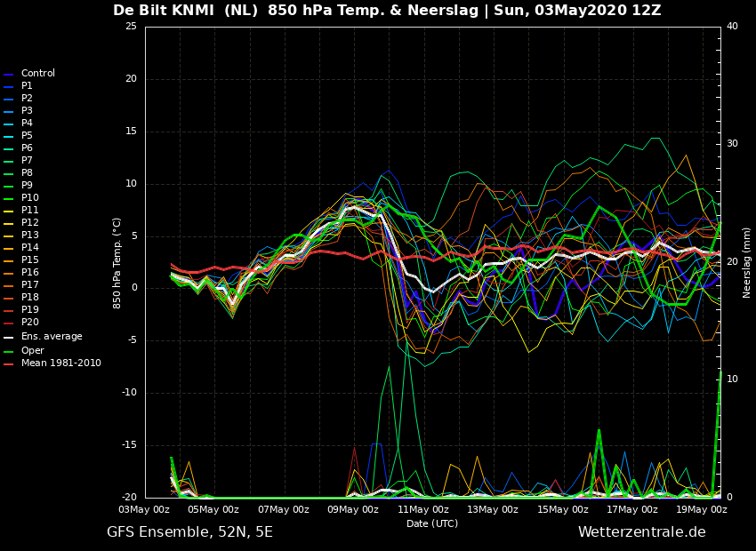Select the P1 legend color swatch
This screenshot has height=551, width=756.
point(8,87)
